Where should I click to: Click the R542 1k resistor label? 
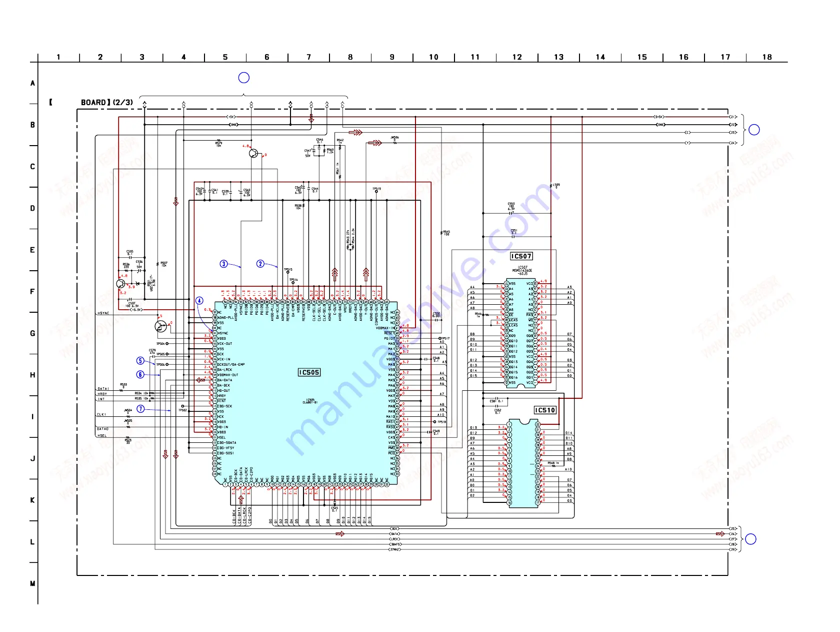[340, 141]
